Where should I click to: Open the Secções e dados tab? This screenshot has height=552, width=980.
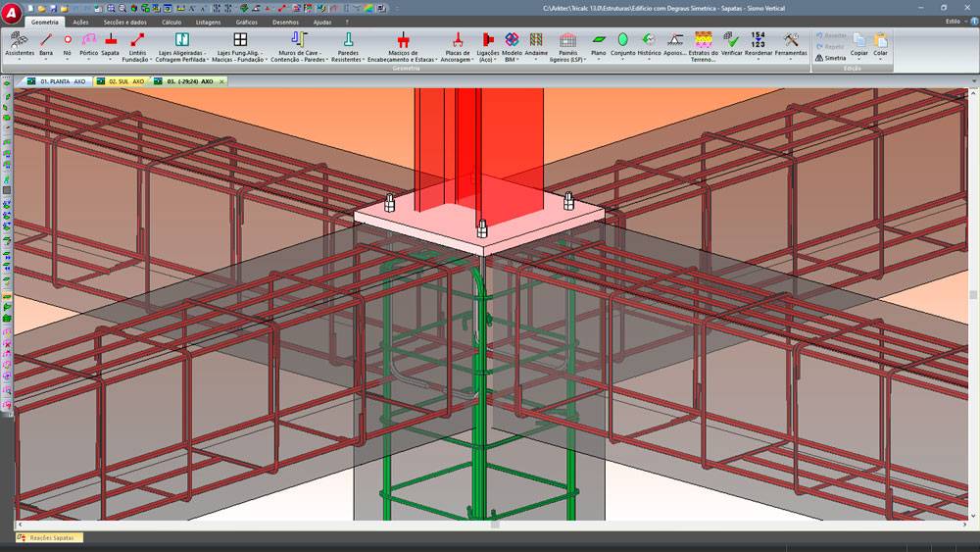click(125, 22)
